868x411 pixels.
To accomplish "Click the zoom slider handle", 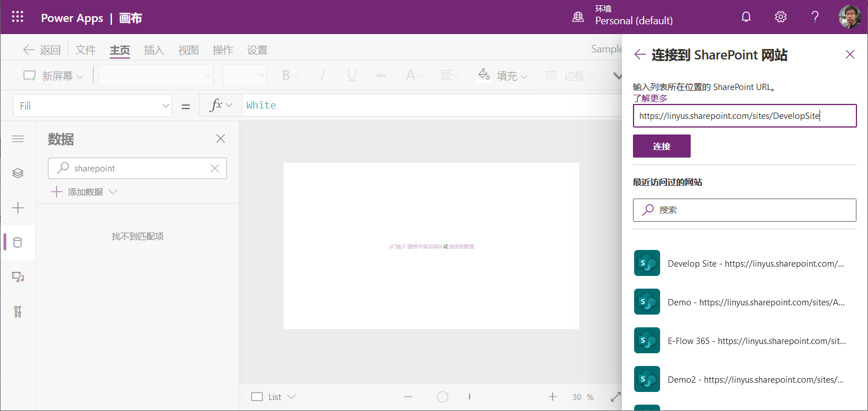I will (442, 397).
